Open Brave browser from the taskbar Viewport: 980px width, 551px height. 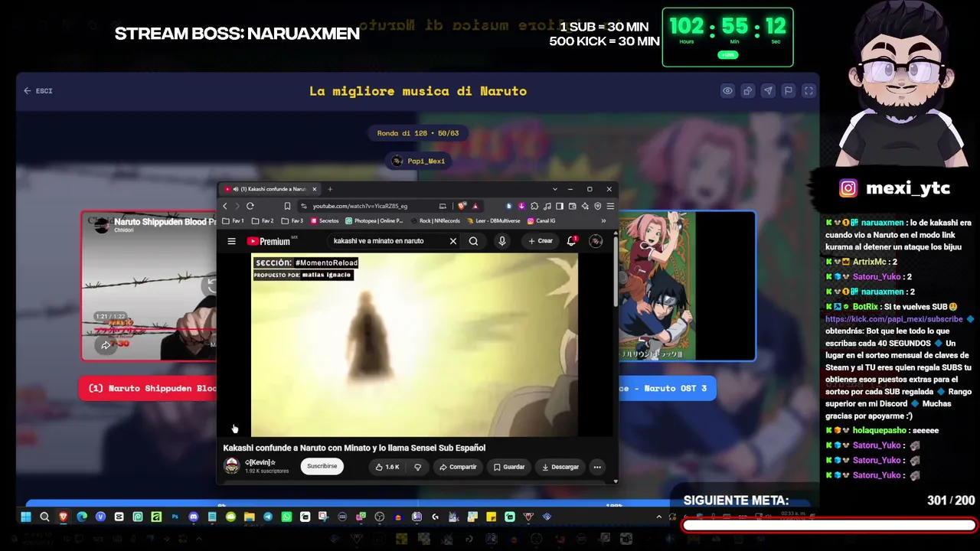pos(63,517)
